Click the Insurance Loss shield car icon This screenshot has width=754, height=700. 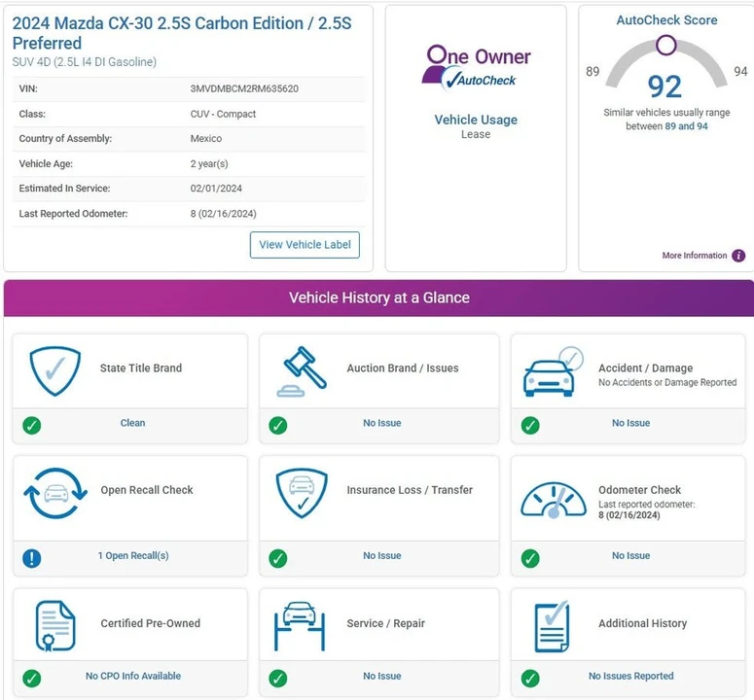[302, 493]
